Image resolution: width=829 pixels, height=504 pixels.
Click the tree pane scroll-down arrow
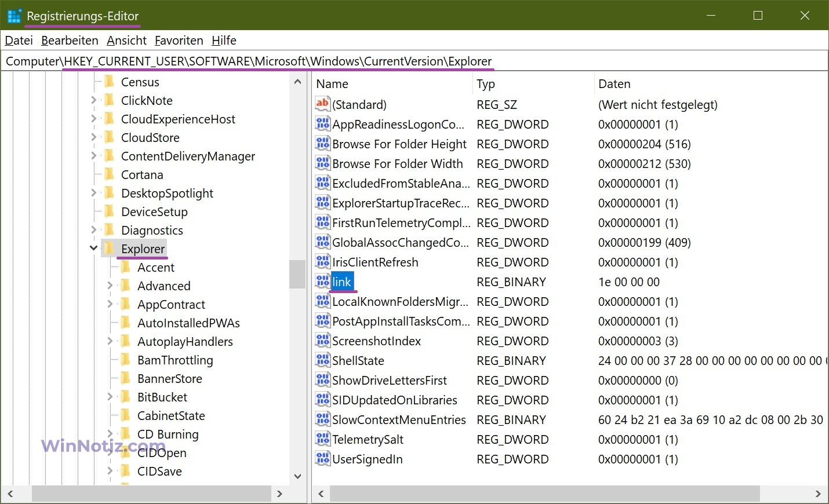297,476
